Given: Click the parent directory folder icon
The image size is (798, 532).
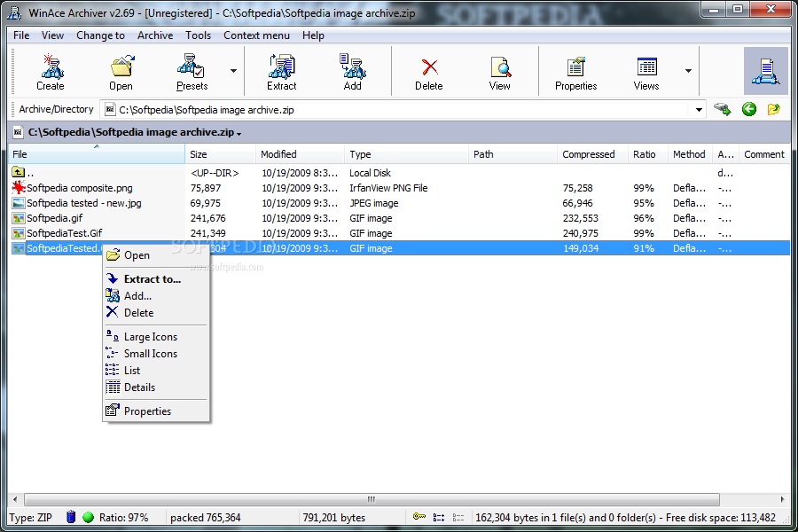Looking at the screenshot, I should (19, 173).
